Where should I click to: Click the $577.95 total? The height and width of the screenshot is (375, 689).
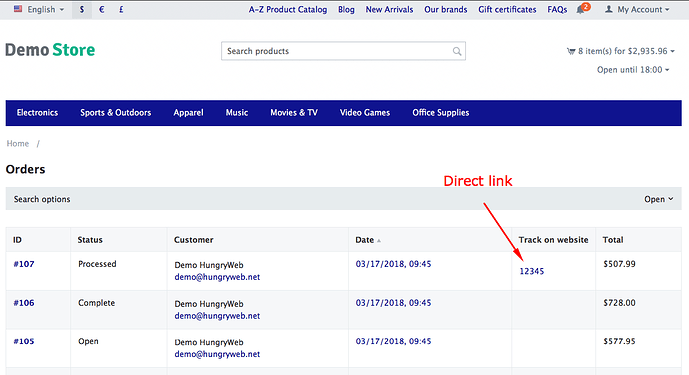tap(619, 341)
